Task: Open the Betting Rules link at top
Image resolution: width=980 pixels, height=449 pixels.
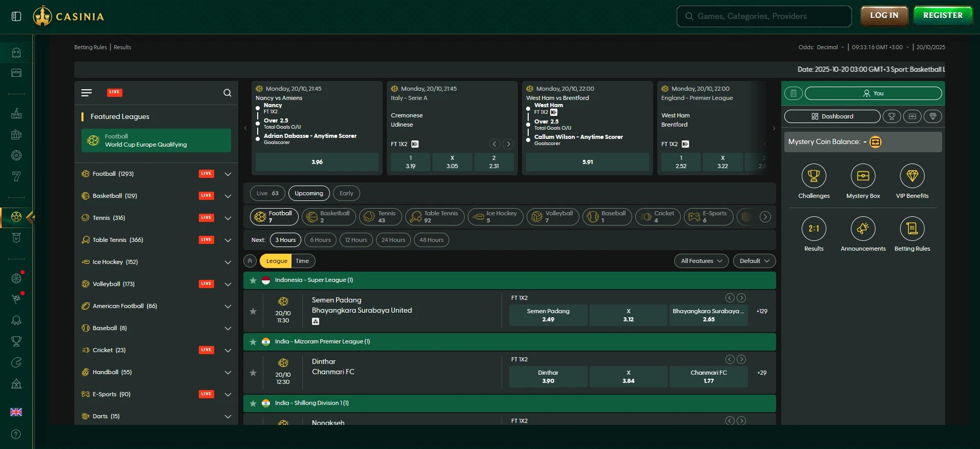Action: click(90, 47)
